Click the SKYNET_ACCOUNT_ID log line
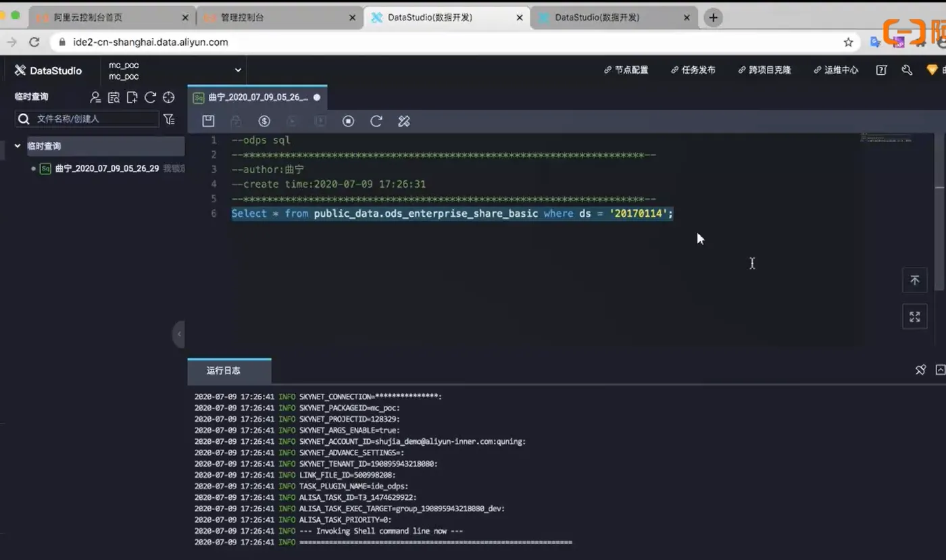 [360, 441]
